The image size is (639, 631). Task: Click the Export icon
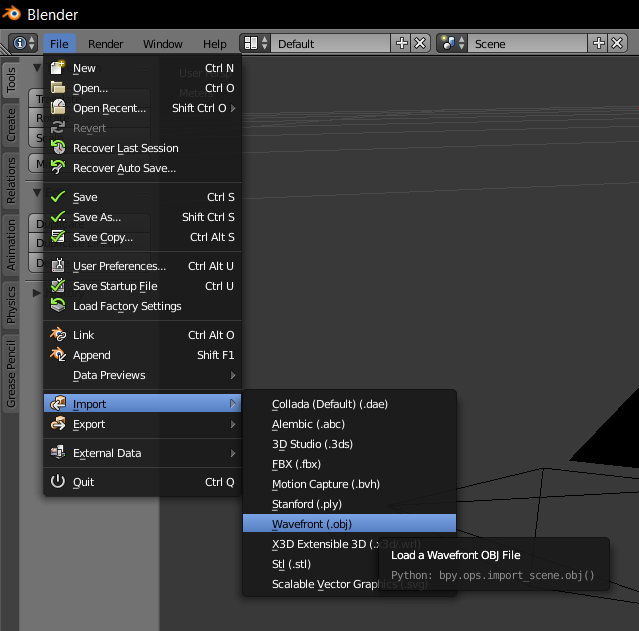click(57, 424)
